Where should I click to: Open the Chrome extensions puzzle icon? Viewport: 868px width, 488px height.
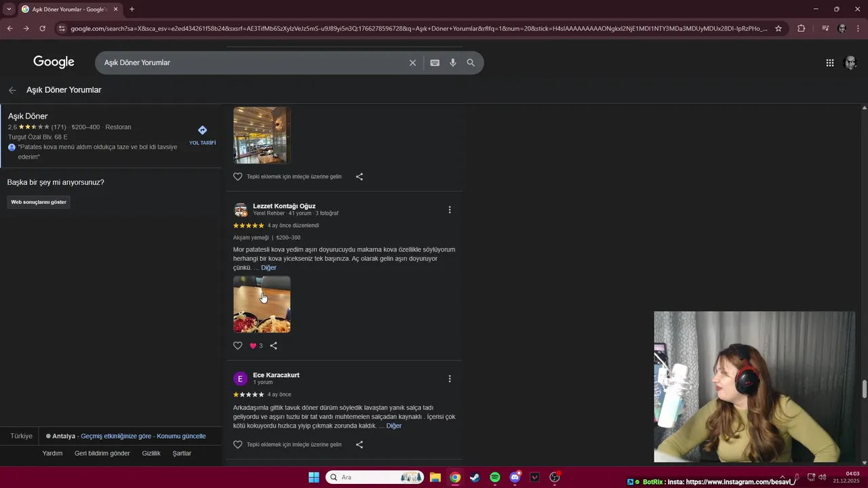point(801,28)
